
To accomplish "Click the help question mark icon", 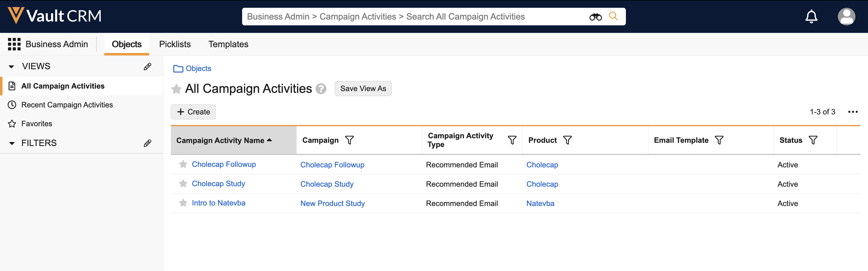I will (x=321, y=89).
